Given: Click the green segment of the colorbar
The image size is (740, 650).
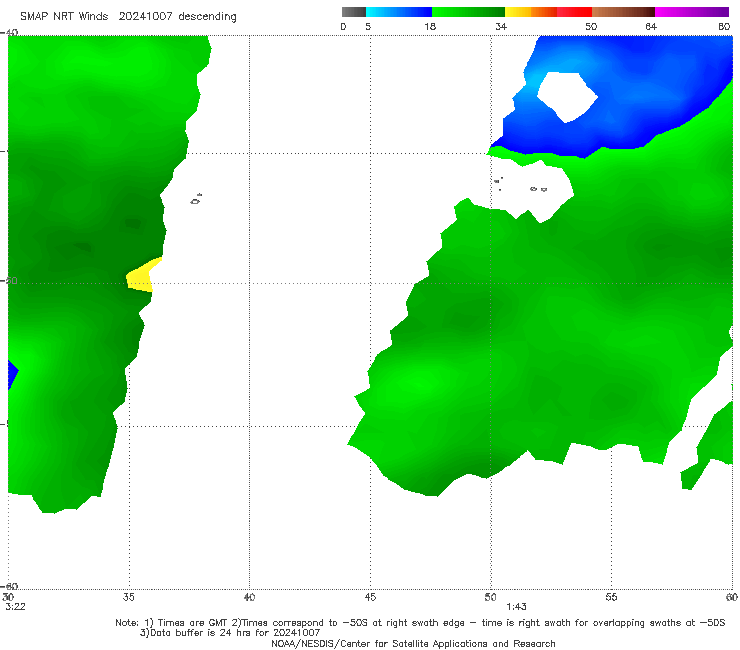Looking at the screenshot, I should [x=468, y=12].
